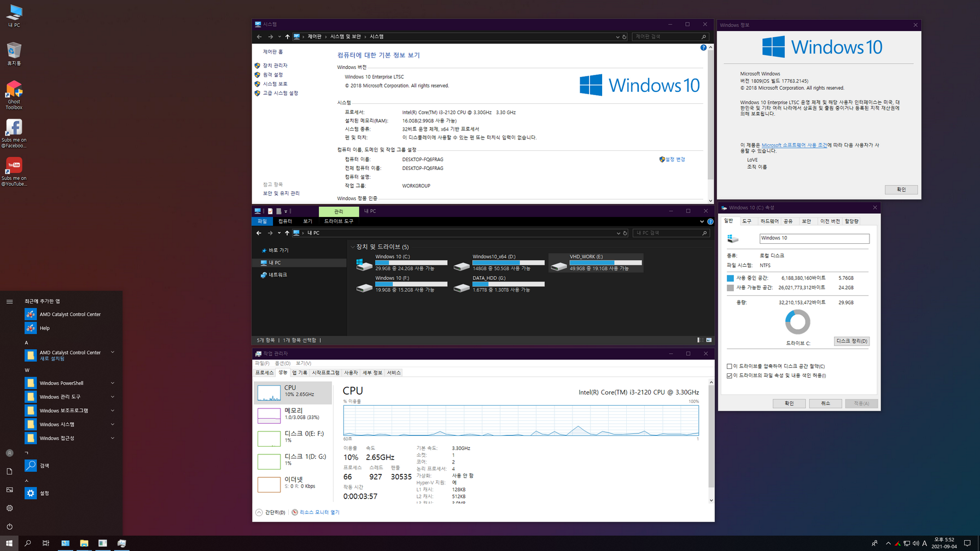Open File Explorer from the taskbar

[84, 543]
